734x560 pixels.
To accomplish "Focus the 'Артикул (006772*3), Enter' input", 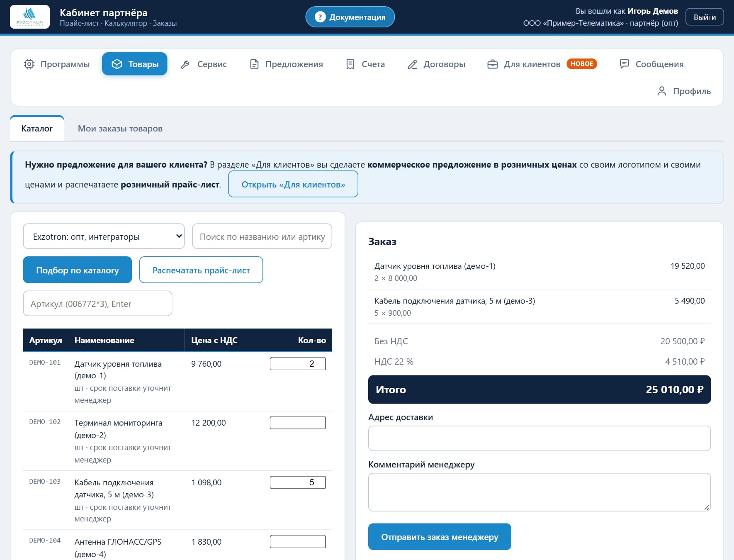I will tap(97, 304).
